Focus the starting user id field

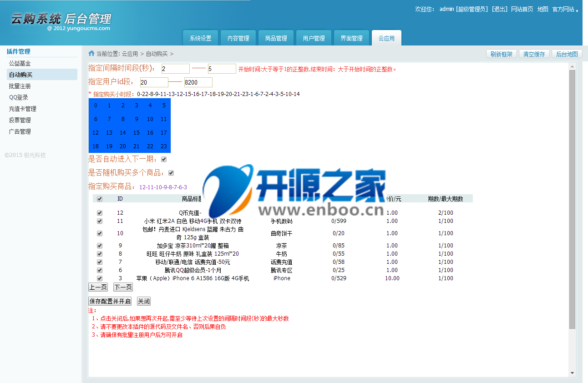(154, 82)
